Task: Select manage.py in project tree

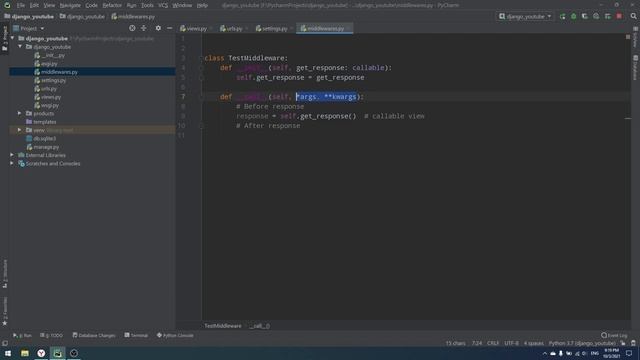Action: tap(42, 147)
